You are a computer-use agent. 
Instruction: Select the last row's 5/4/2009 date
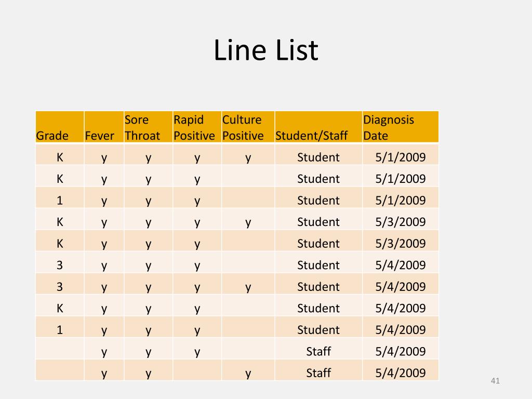[401, 373]
